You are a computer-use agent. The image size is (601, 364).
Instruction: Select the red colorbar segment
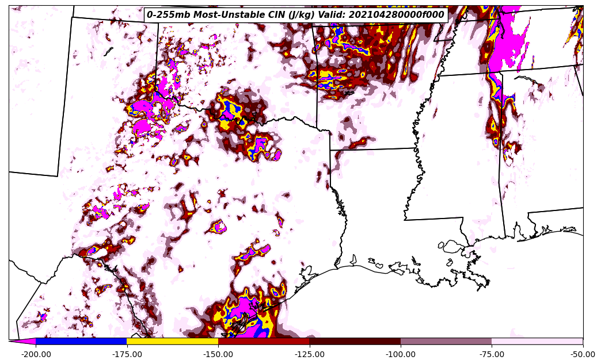tap(264, 341)
